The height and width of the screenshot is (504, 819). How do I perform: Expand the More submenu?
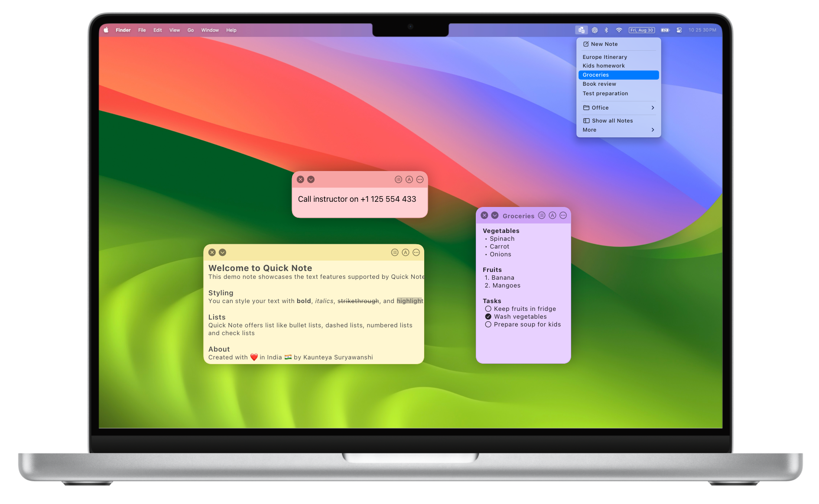pos(618,130)
